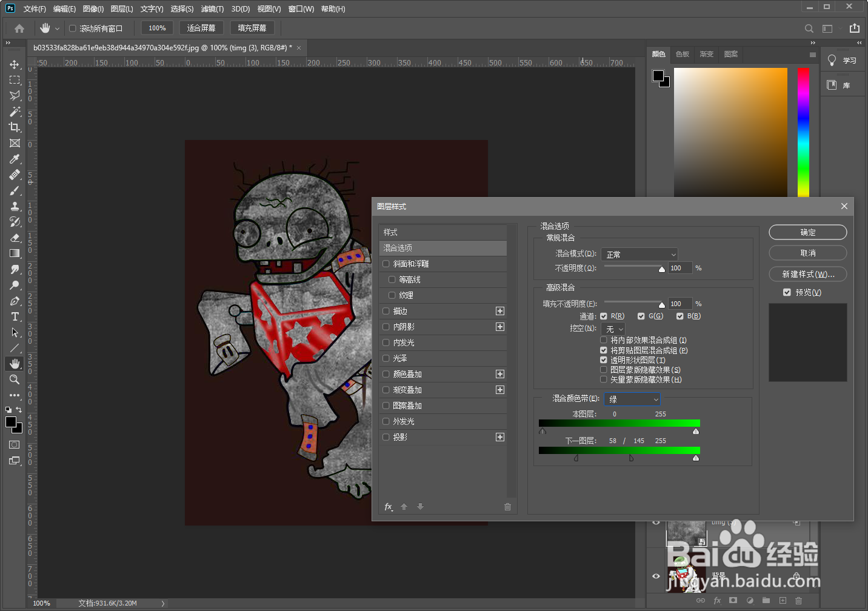Select the Eraser tool

click(15, 238)
